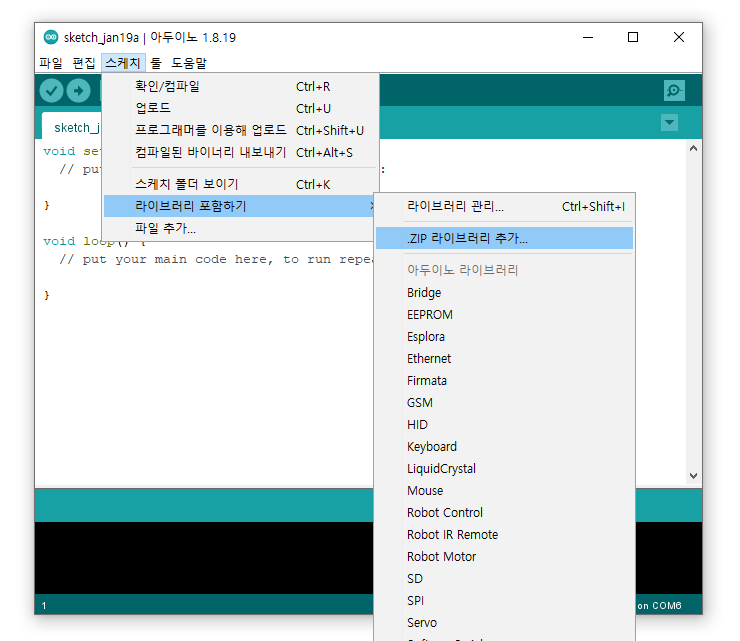Open the 도움말 menu

tap(189, 63)
